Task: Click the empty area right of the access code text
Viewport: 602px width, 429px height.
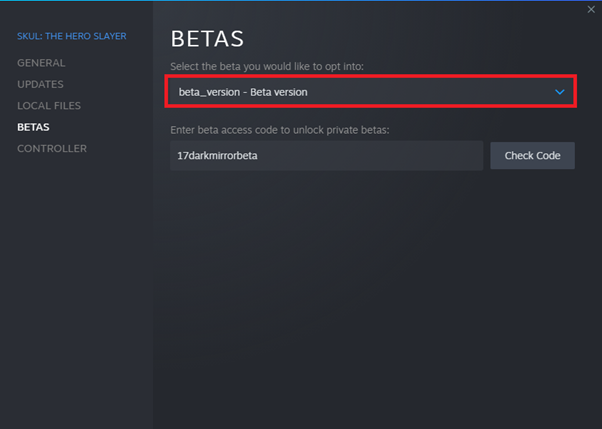Action: pos(369,156)
